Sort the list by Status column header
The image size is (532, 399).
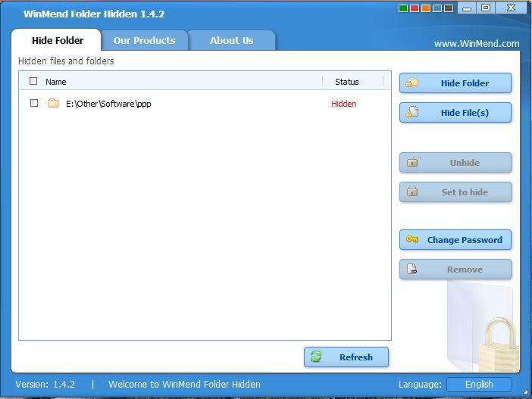click(x=346, y=82)
